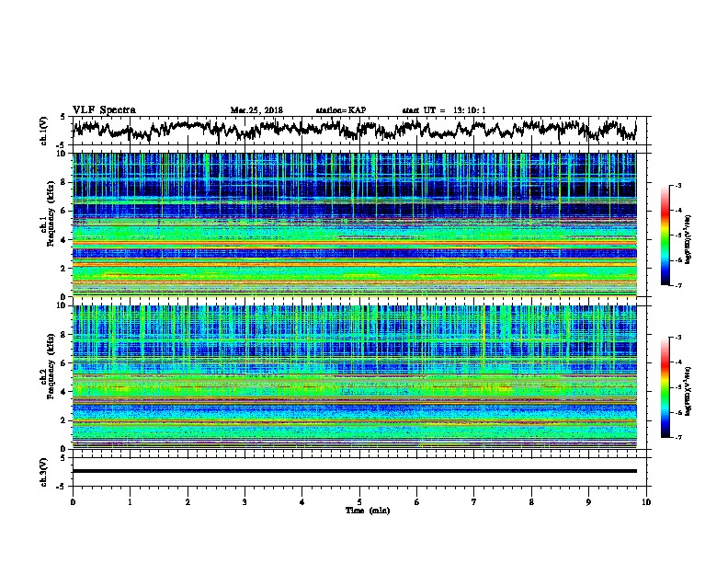Click the "ch.3(V)" axis label
The width and height of the screenshot is (728, 563).
coord(44,472)
